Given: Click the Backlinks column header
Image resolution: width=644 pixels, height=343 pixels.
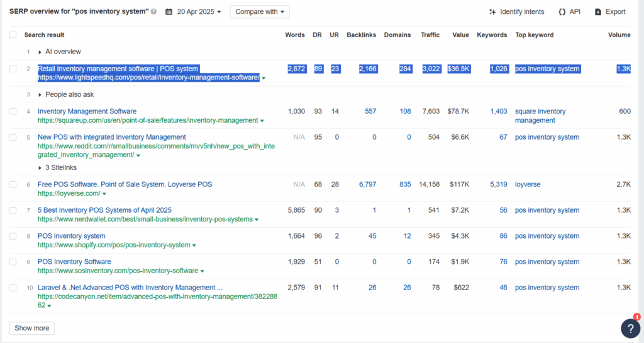Looking at the screenshot, I should [x=362, y=35].
